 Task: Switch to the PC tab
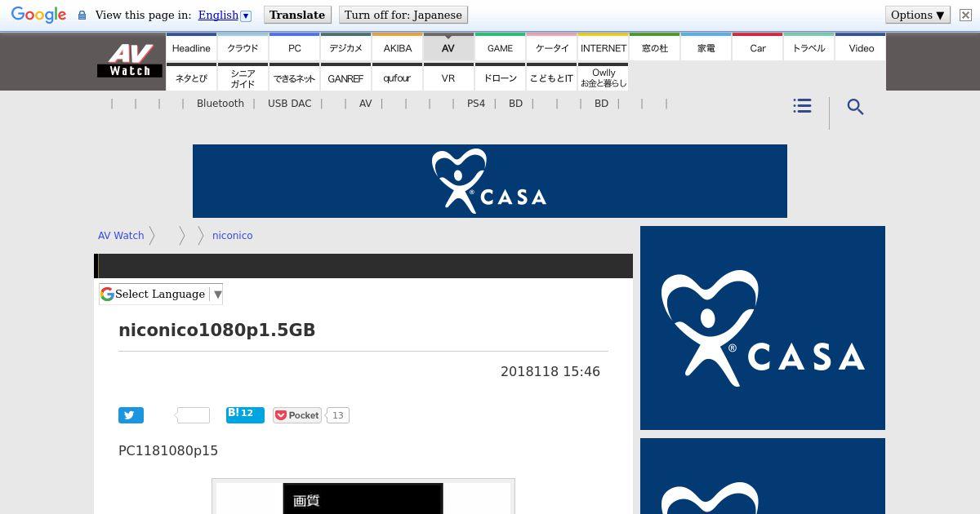pos(295,48)
